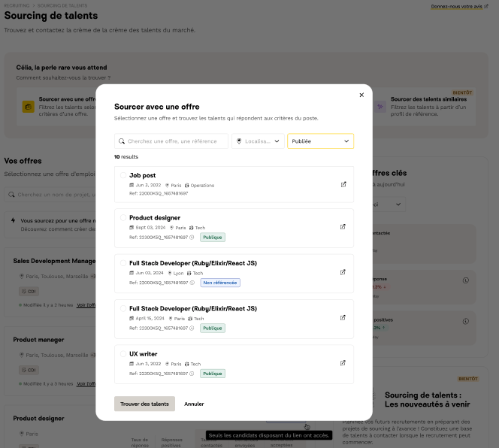Viewport: 499px width, 448px height.
Task: Click the magnifier icon in the offer search
Action: pos(122,141)
